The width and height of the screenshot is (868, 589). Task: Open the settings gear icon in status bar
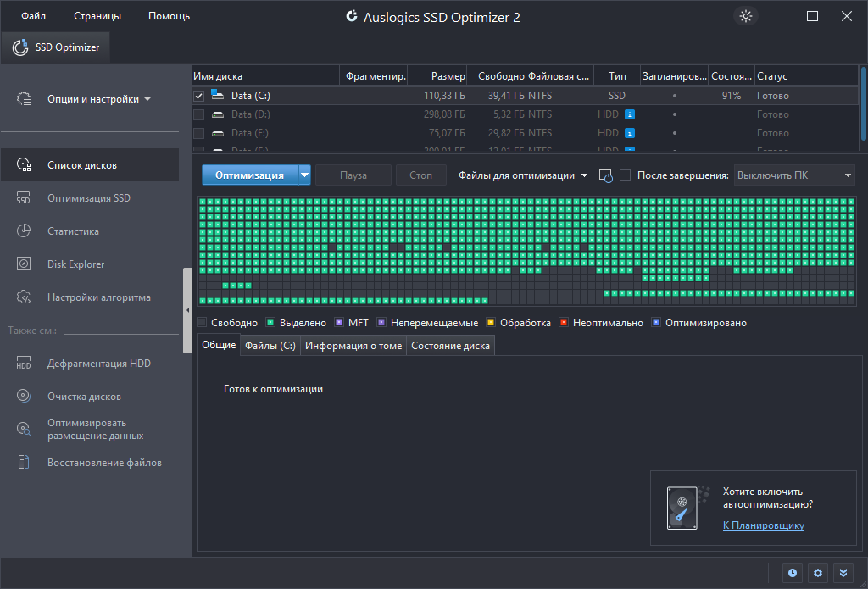coord(818,573)
